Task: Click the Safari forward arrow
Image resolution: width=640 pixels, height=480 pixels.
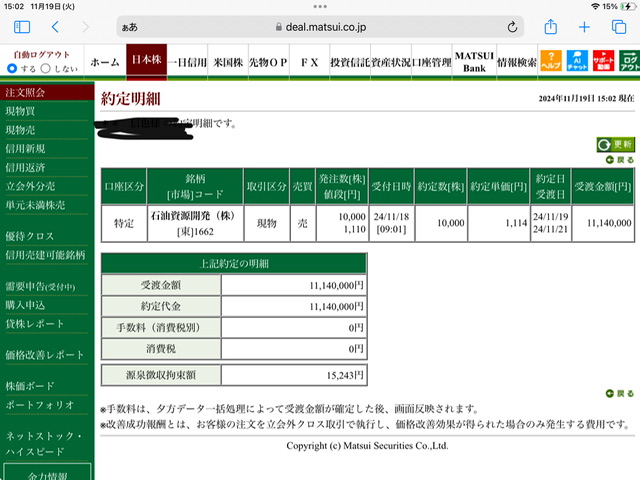Action: (85, 27)
